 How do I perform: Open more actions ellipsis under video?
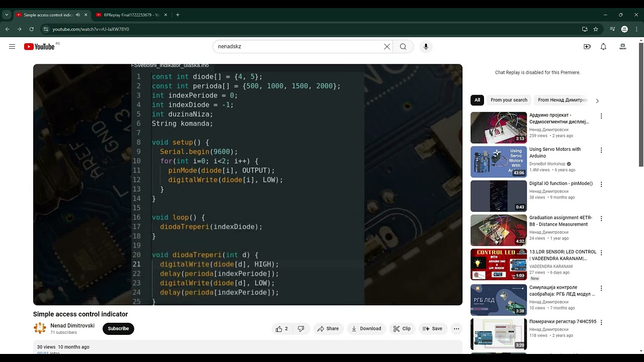(456, 329)
